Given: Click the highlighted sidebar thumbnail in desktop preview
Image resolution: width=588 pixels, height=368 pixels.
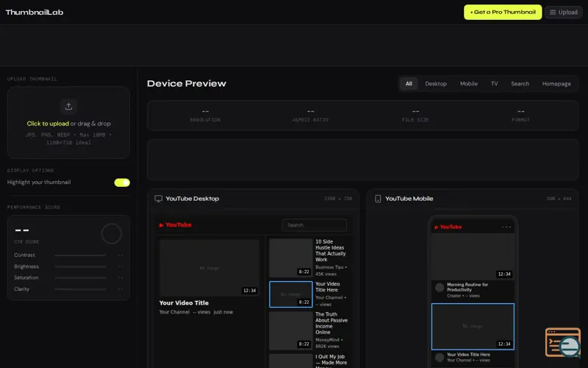Looking at the screenshot, I should [290, 294].
